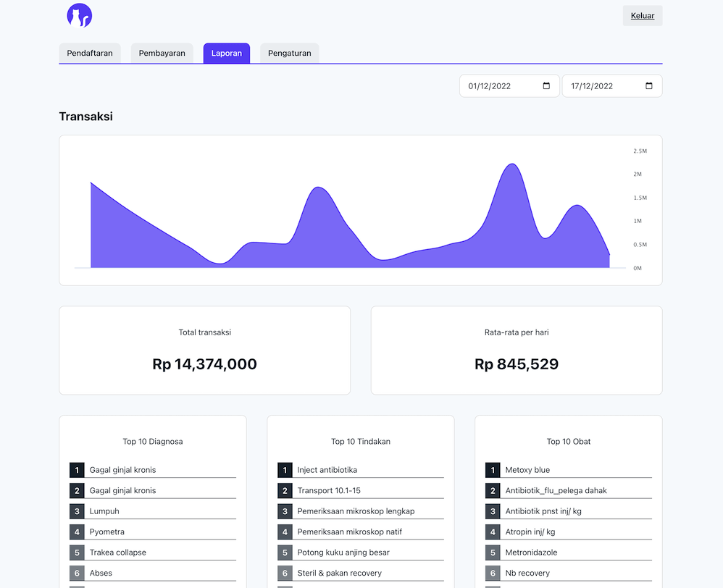Select Inject antibiotika in Tindakan list
The image size is (723, 588).
(x=327, y=470)
